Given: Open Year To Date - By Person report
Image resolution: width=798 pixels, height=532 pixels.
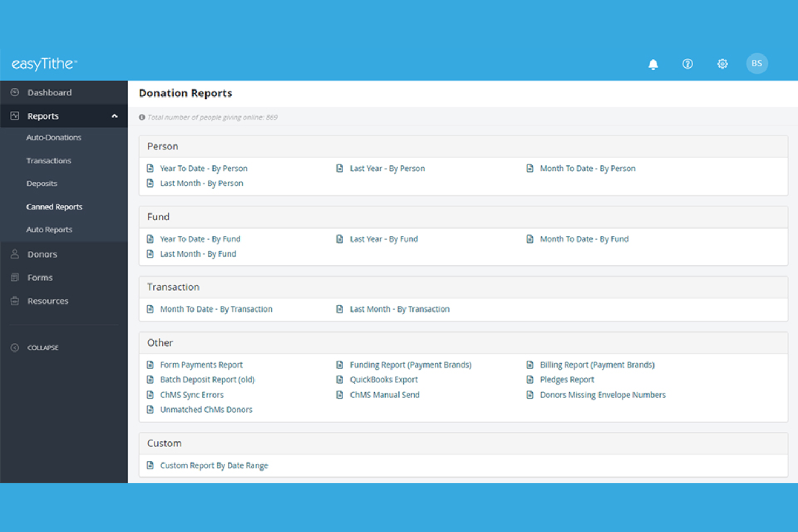Looking at the screenshot, I should pyautogui.click(x=204, y=168).
